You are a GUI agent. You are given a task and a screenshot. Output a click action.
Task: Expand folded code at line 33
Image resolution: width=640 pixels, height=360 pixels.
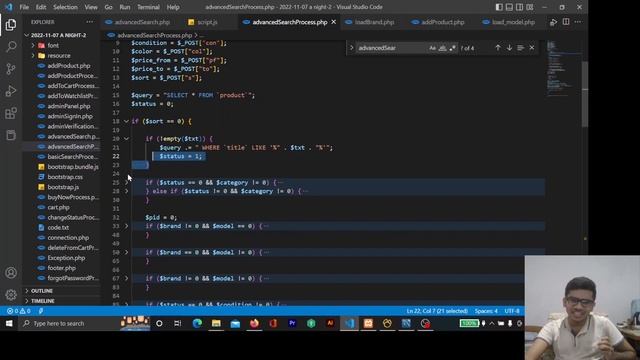point(127,226)
